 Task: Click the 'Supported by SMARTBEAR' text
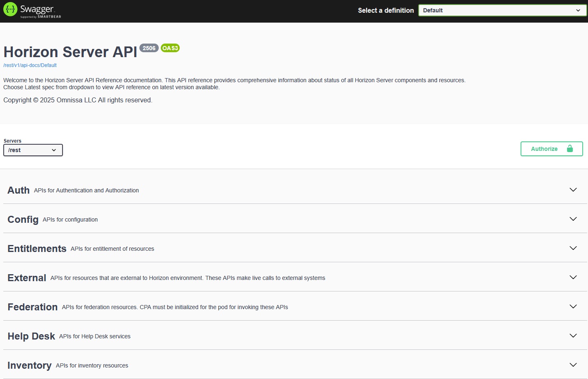click(41, 17)
